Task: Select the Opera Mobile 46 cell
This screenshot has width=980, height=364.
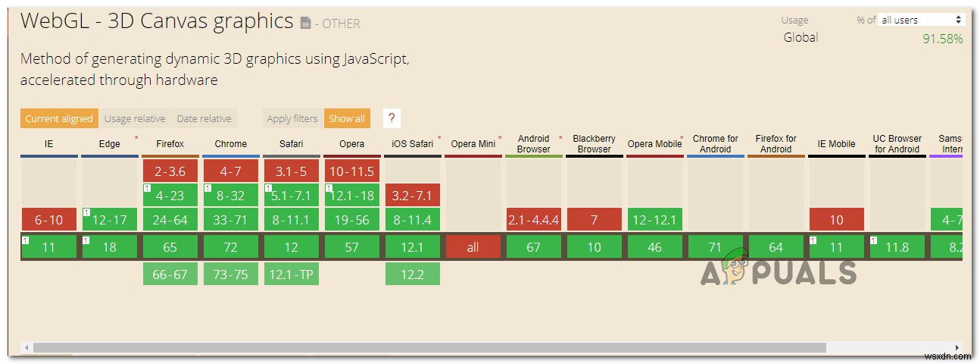Action: pyautogui.click(x=655, y=247)
